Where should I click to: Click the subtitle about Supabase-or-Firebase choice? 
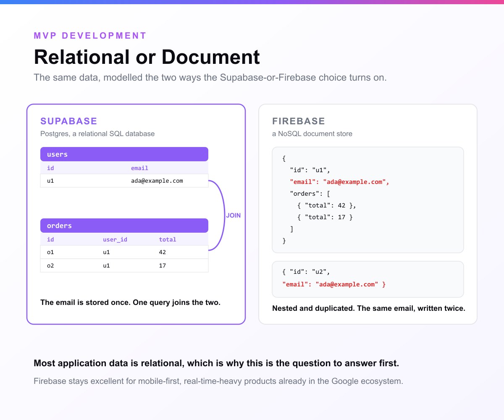point(210,78)
